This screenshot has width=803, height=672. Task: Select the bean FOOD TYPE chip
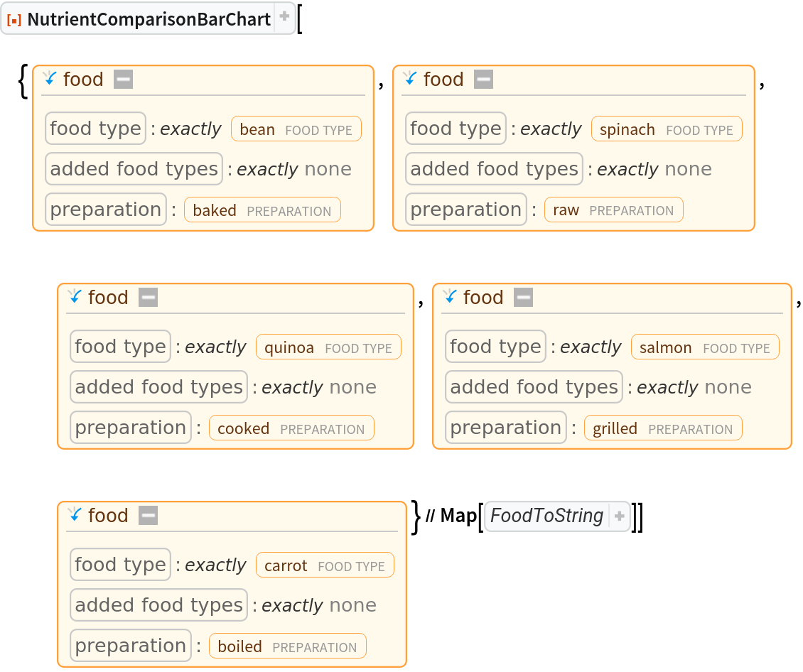click(x=296, y=129)
